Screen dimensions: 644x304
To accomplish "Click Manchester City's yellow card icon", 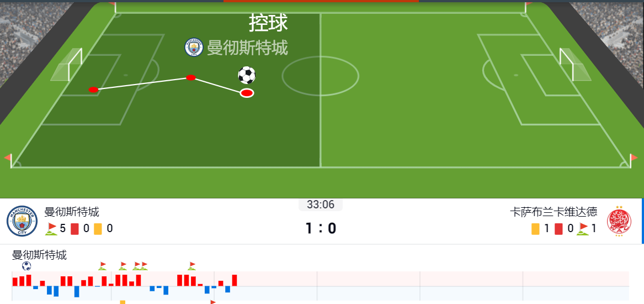I will tap(98, 228).
